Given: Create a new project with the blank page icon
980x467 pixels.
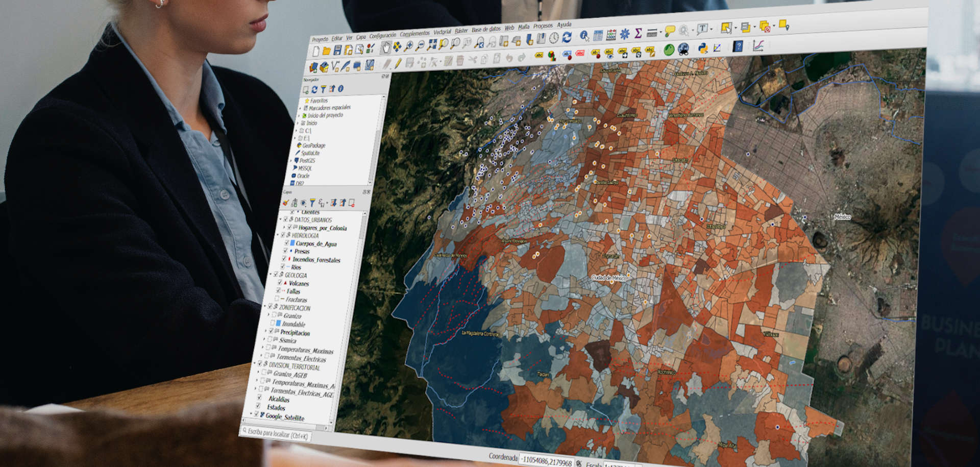Looking at the screenshot, I should (x=316, y=51).
